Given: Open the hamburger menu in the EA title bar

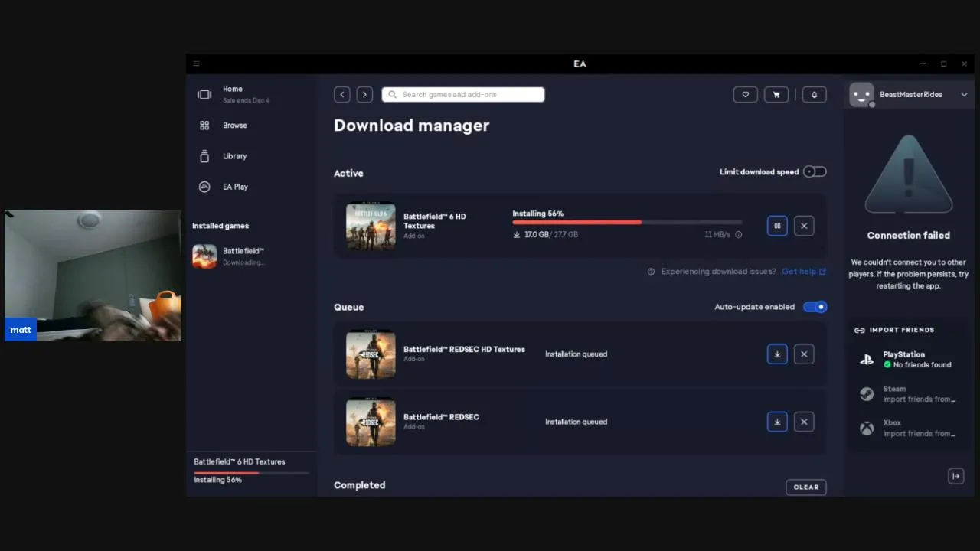Looking at the screenshot, I should (197, 64).
